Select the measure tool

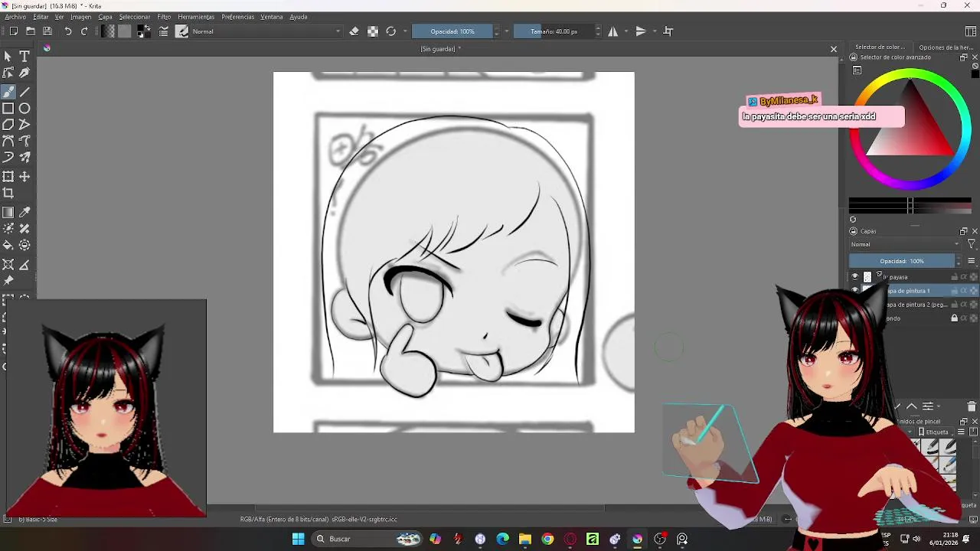click(x=24, y=265)
